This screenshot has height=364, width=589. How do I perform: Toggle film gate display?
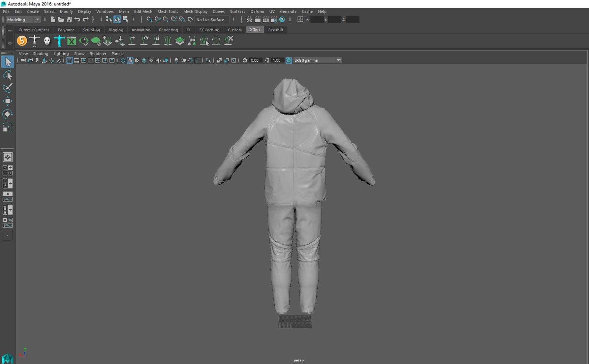[76, 60]
